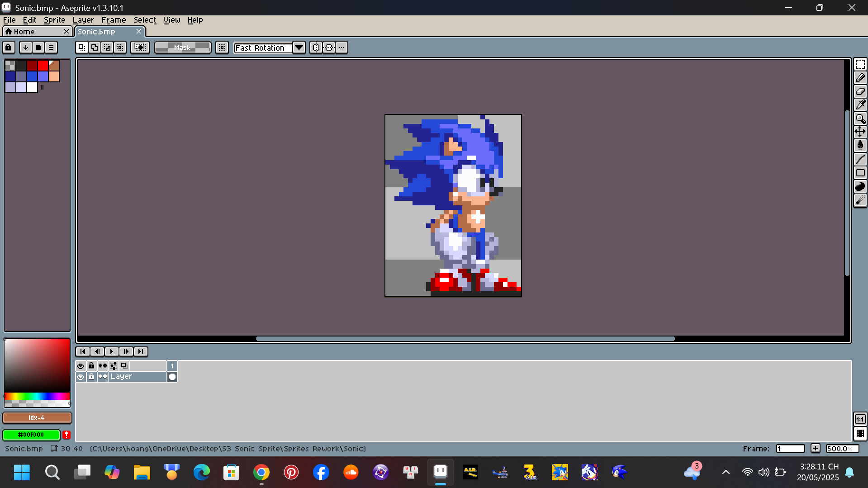Select the Eraser tool

tap(860, 91)
